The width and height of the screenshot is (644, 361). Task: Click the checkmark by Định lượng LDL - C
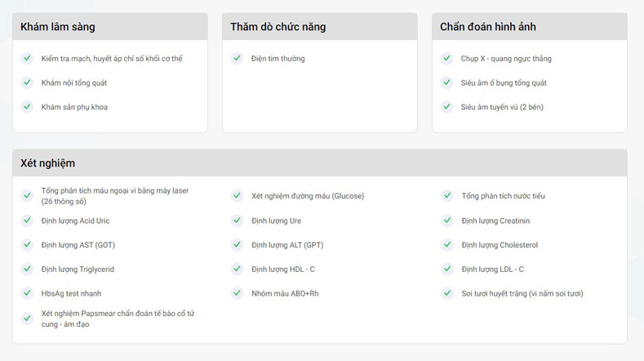coord(446,270)
